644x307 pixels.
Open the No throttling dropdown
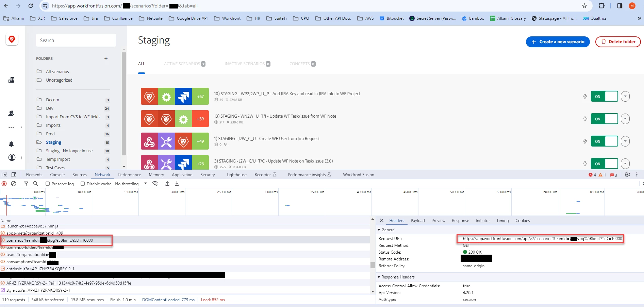pos(131,184)
